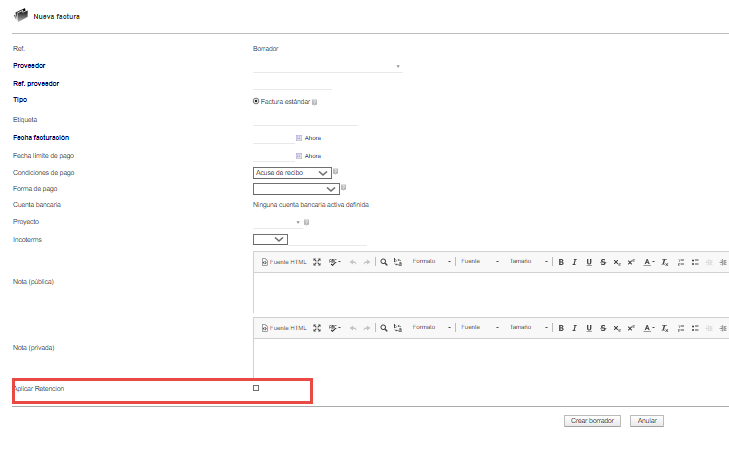Open the Incoterms dropdown
Screen dimensions: 729x460
point(270,239)
